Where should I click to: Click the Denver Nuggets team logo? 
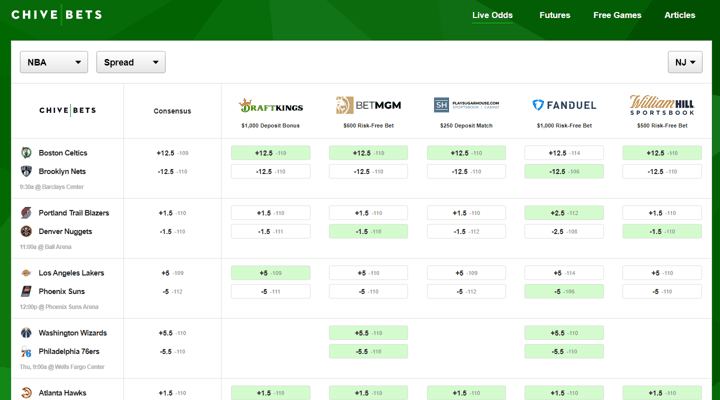(x=26, y=231)
